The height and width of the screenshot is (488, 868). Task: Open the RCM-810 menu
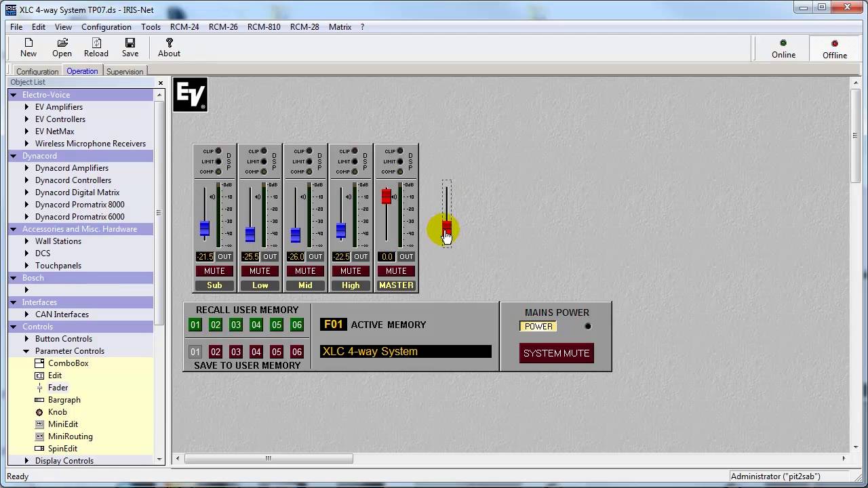[x=264, y=27]
